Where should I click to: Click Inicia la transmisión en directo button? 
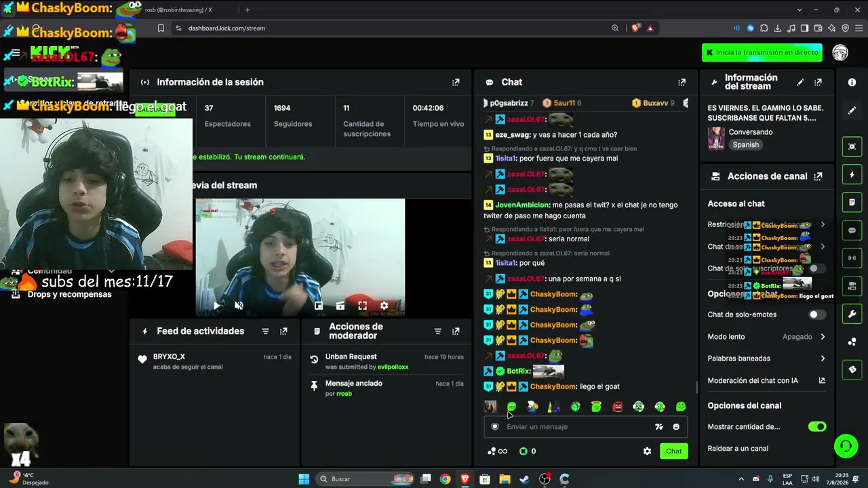tap(762, 53)
